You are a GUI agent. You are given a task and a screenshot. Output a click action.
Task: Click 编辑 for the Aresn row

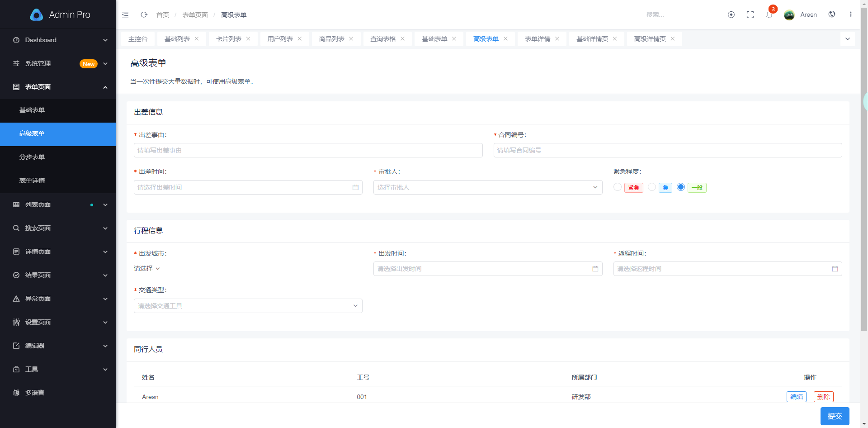coord(796,397)
